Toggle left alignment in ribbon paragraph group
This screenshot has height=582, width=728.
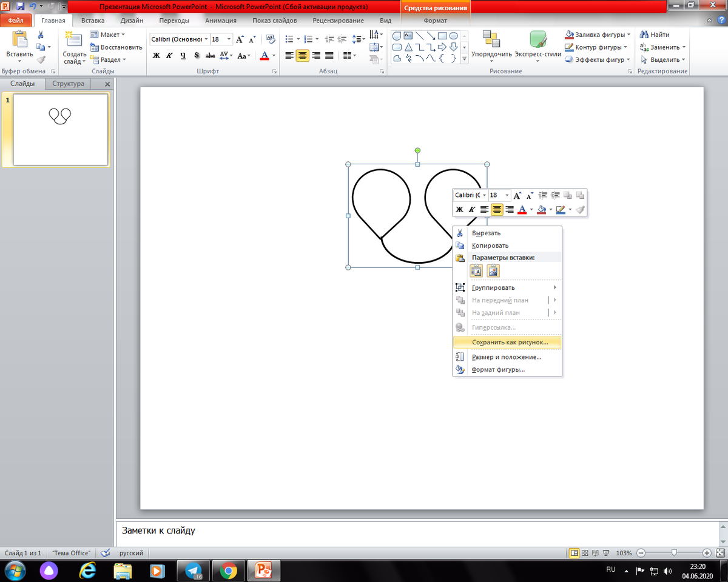click(289, 55)
